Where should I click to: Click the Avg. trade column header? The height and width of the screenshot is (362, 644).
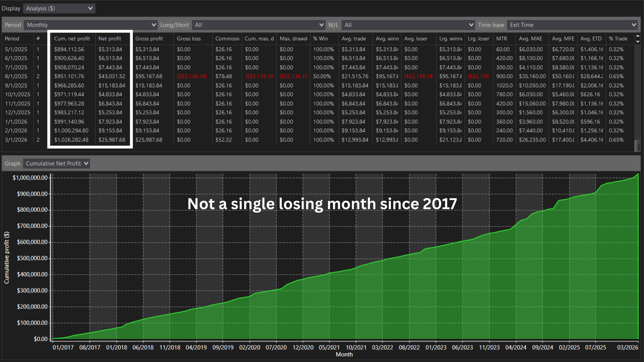pyautogui.click(x=356, y=39)
